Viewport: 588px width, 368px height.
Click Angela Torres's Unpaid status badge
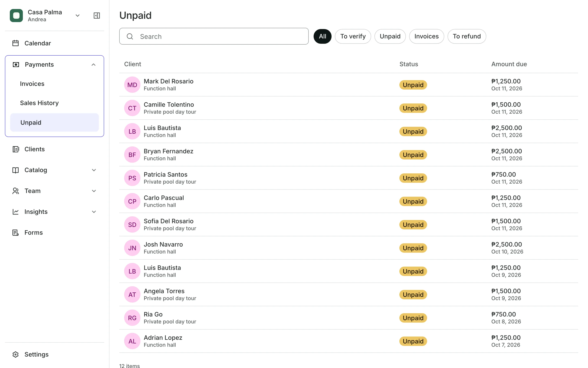click(x=413, y=294)
